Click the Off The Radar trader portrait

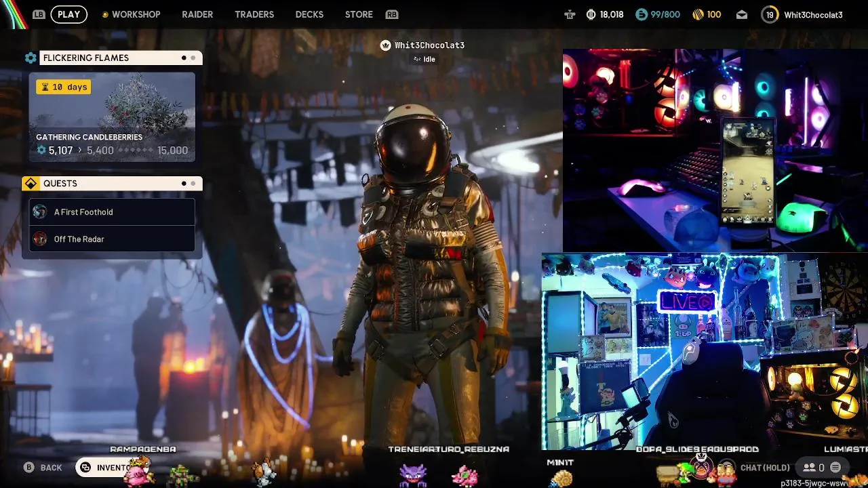pyautogui.click(x=40, y=239)
